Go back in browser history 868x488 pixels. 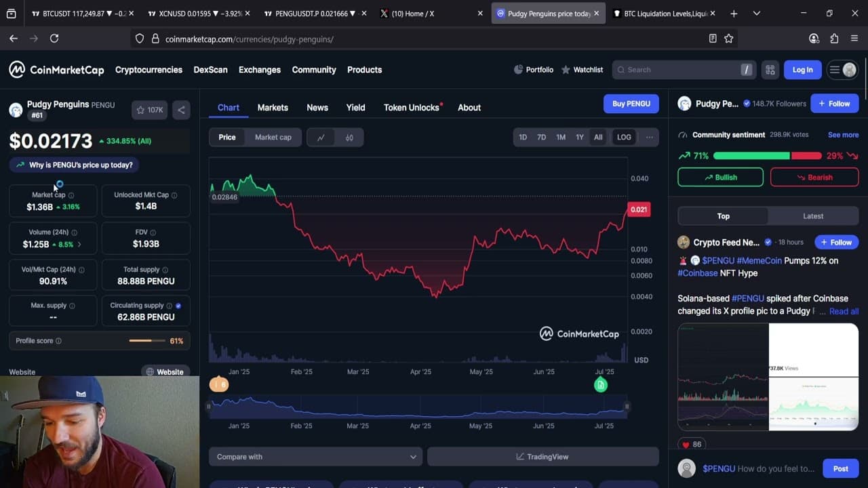pos(14,39)
